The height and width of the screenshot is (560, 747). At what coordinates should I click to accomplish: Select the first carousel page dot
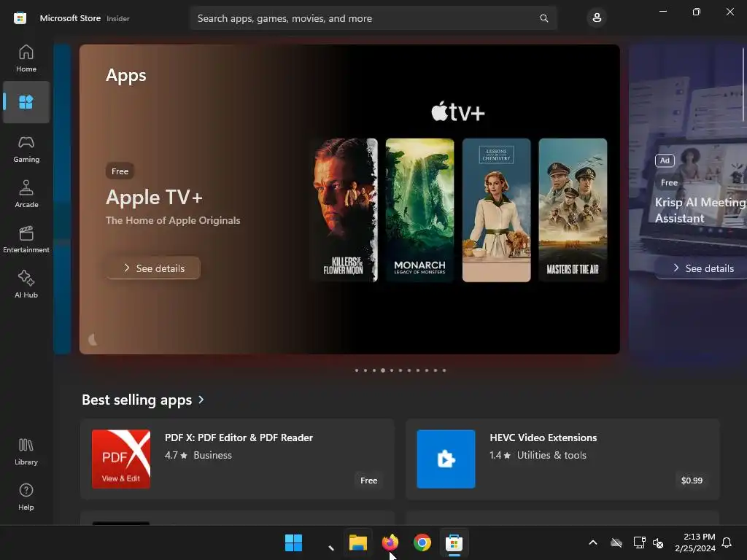pyautogui.click(x=356, y=370)
